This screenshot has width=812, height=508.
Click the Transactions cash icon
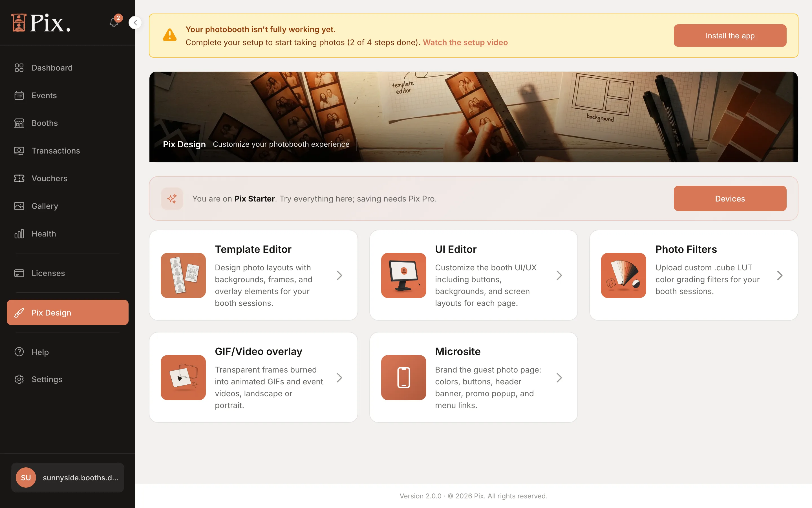click(19, 151)
